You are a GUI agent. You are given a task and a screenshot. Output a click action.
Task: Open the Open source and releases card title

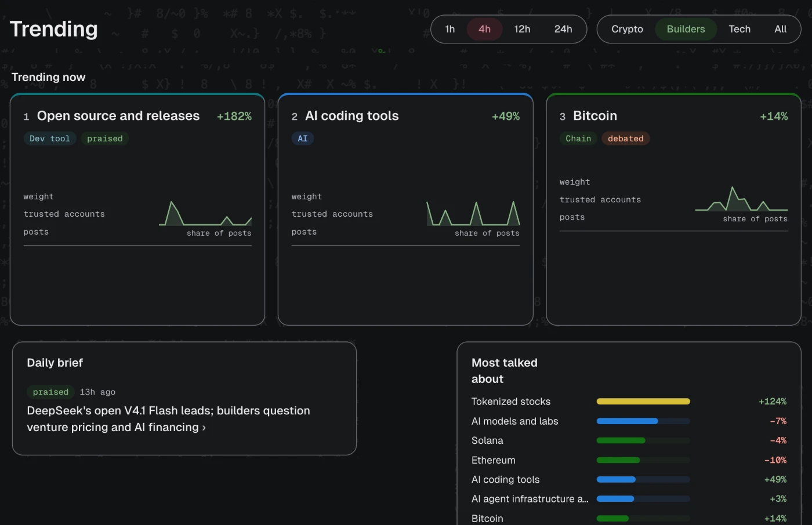pos(118,116)
